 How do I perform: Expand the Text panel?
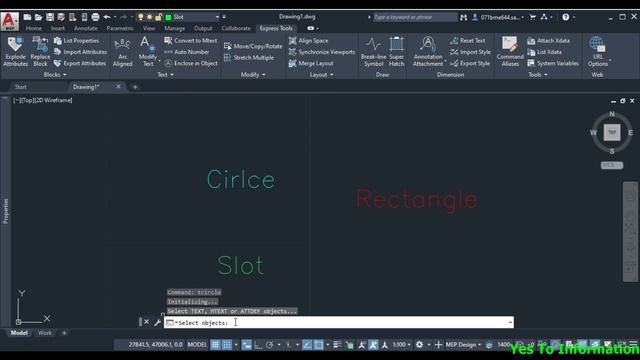[x=165, y=75]
